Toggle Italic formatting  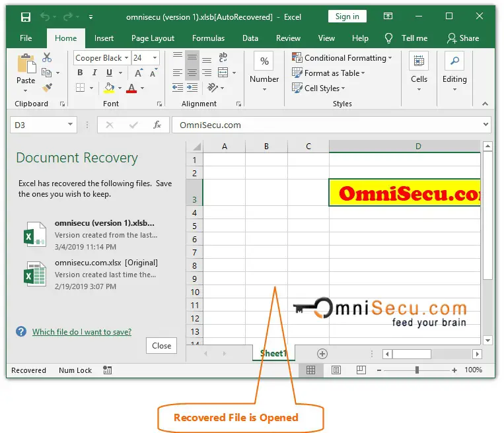coord(94,73)
